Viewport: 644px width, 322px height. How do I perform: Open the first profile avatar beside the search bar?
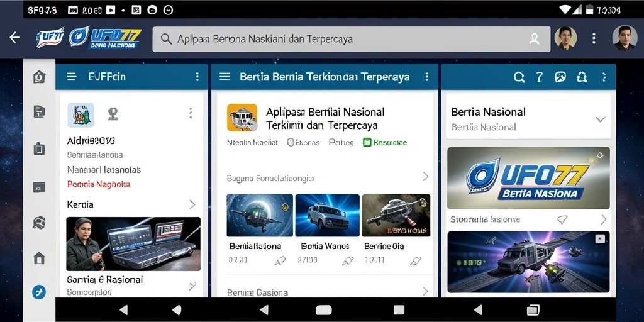point(565,38)
